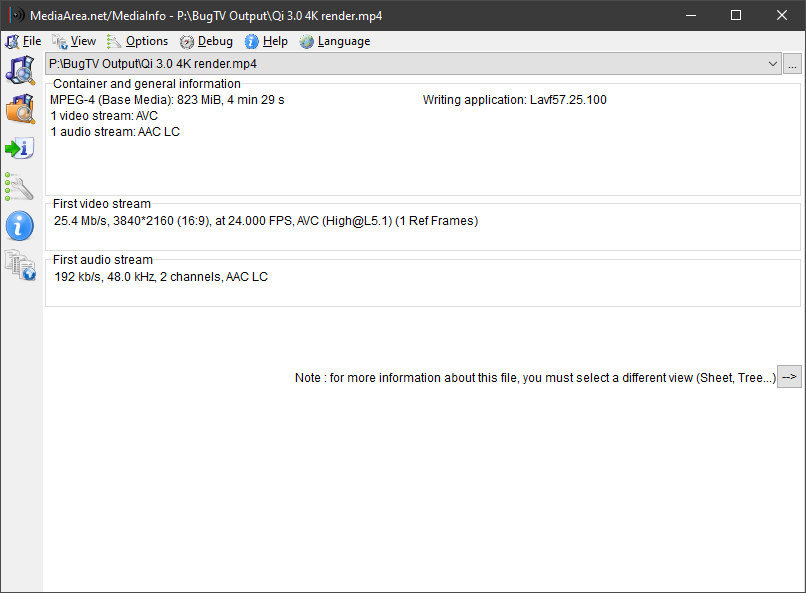Click the Export sidebar icon with green arrow

(x=20, y=148)
